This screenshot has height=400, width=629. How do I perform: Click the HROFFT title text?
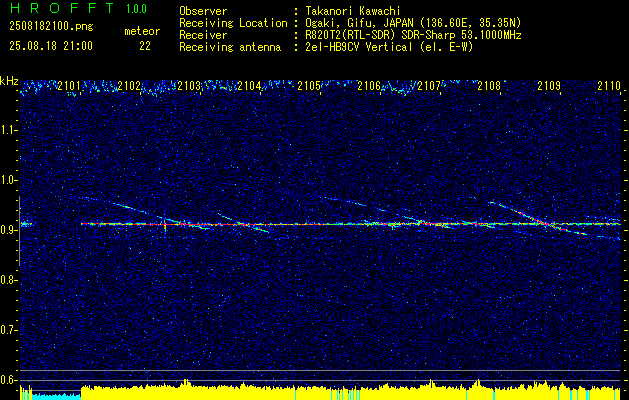[63, 8]
